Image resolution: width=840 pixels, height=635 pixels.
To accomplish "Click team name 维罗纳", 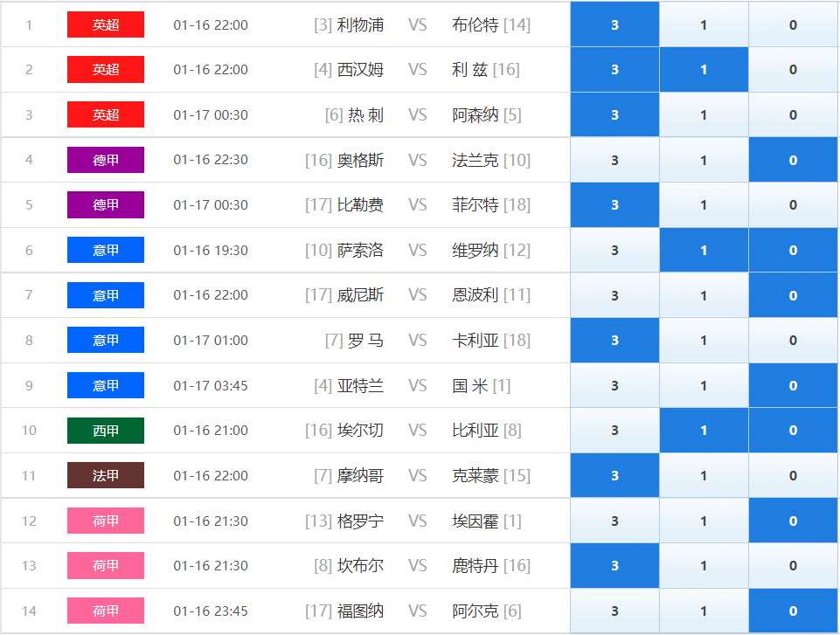I will [x=476, y=250].
